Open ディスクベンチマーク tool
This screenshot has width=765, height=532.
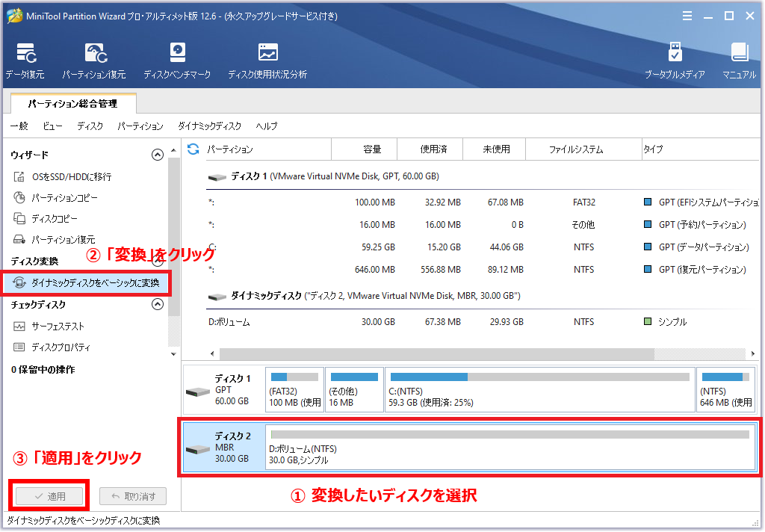coord(177,61)
